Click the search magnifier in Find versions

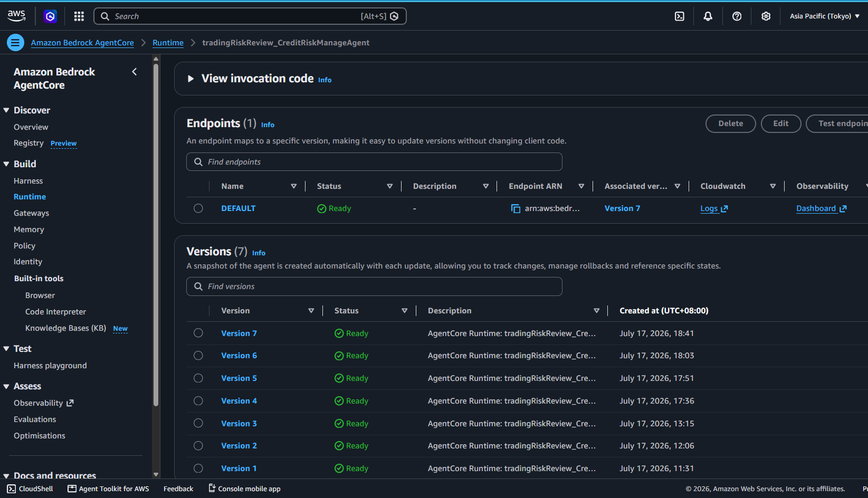click(x=198, y=286)
